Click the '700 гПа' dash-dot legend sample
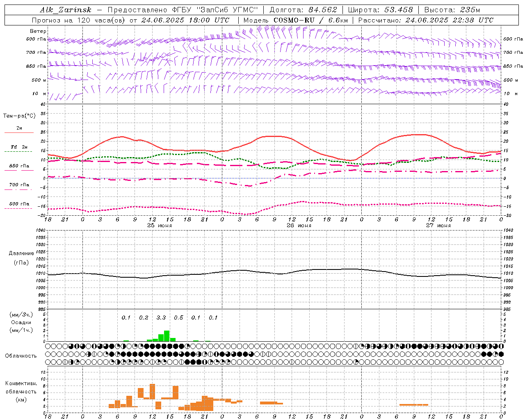The image size is (525, 420). pyautogui.click(x=19, y=189)
